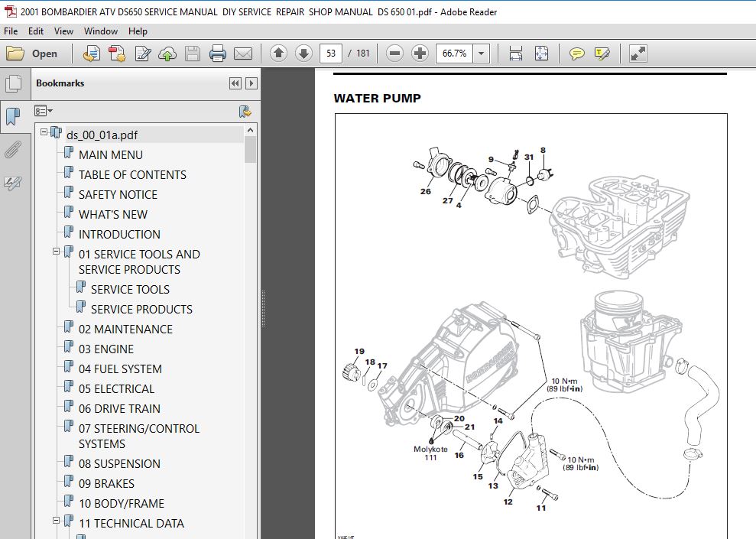
Task: Click the WATER PUMP heading text
Action: click(377, 99)
